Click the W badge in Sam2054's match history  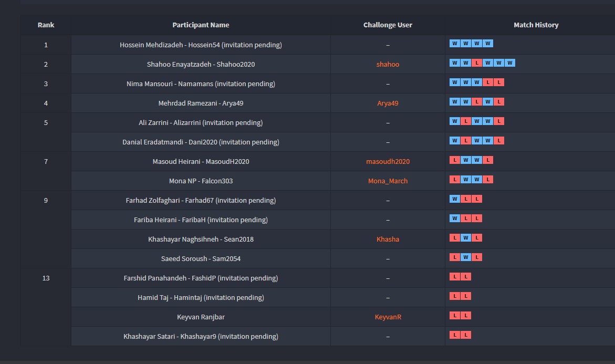point(465,257)
